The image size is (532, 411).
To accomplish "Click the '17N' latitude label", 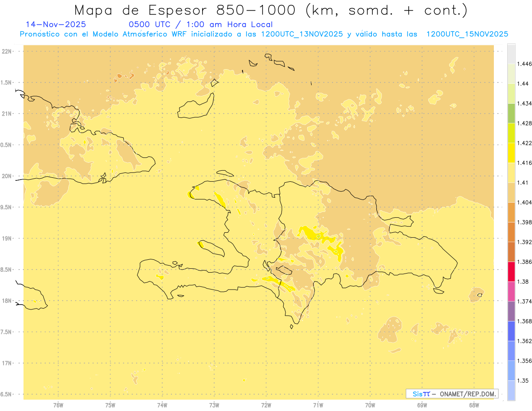I will 7,363.
